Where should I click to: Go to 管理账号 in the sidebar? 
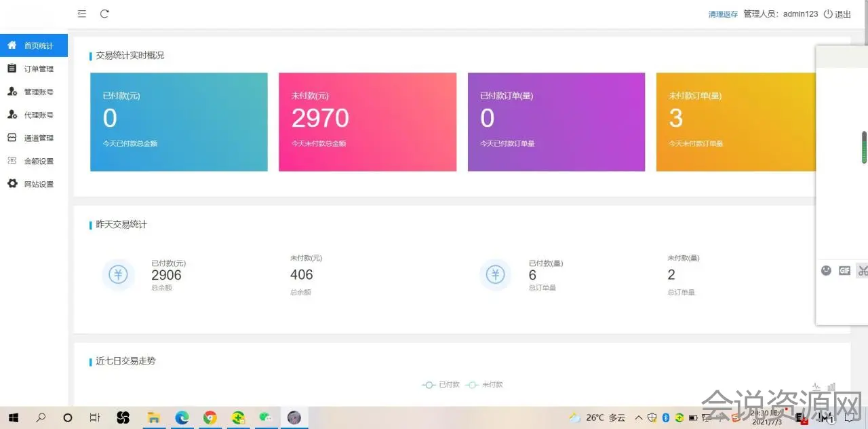(38, 92)
